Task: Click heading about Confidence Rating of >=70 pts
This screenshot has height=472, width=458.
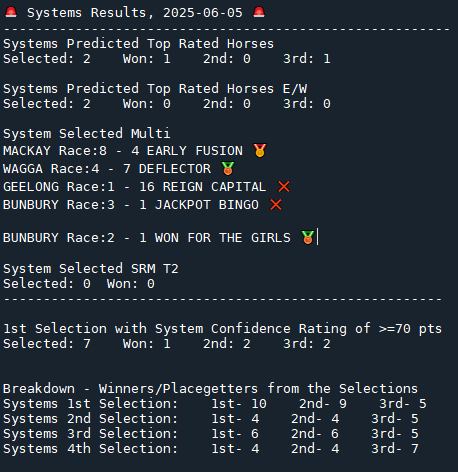Action: point(222,329)
